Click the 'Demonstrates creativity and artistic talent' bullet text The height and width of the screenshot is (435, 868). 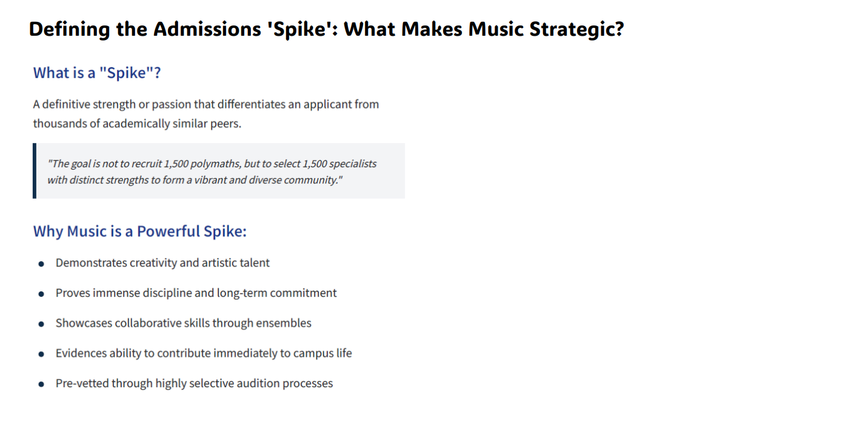pos(162,263)
